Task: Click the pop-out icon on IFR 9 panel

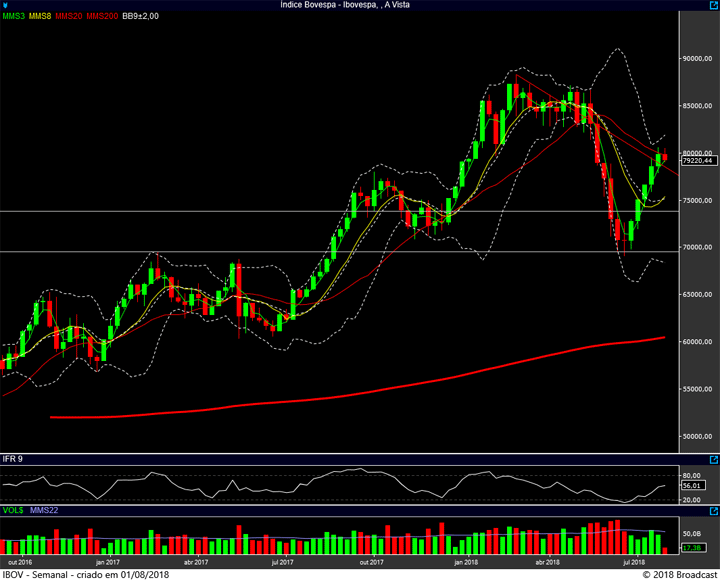Action: (712, 458)
